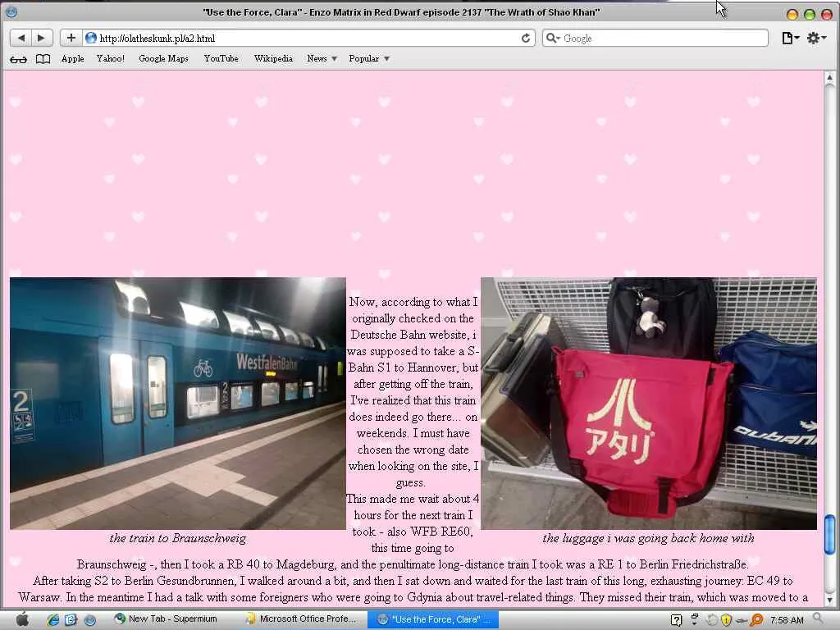Click the page scrollbar thumb

829,534
